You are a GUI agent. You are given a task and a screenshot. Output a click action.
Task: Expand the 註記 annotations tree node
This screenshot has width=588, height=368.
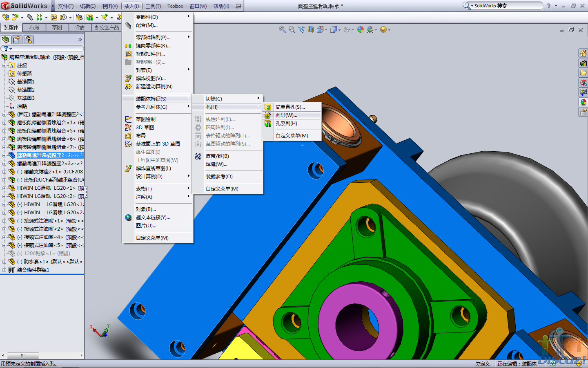click(x=4, y=65)
